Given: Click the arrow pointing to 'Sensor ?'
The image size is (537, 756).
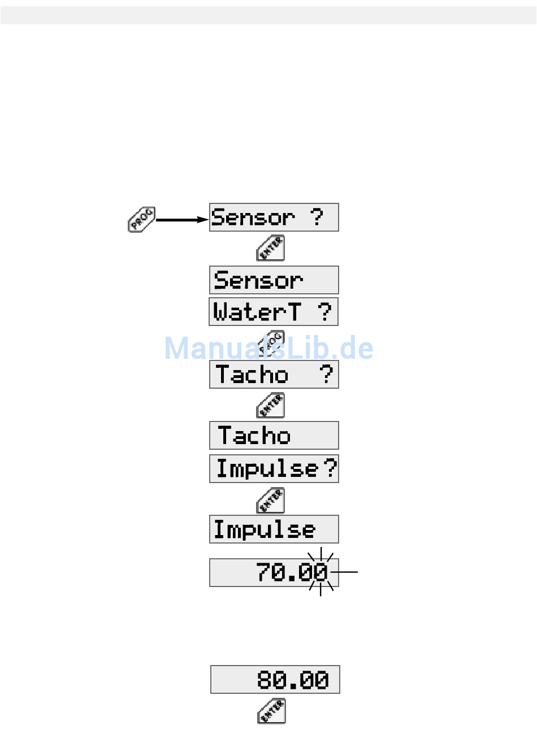Looking at the screenshot, I should point(182,220).
